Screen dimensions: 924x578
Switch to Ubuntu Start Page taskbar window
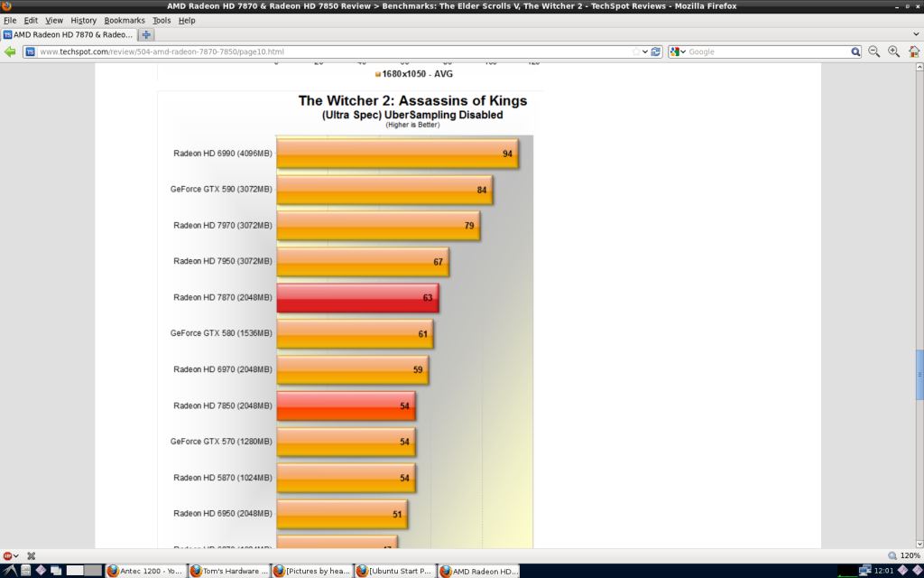point(395,571)
